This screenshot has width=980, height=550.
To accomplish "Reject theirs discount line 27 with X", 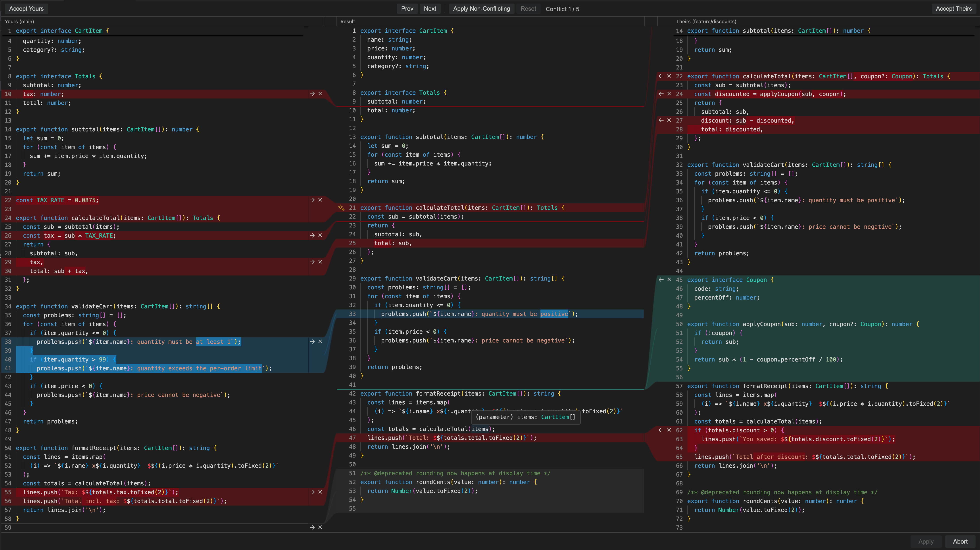I will (x=669, y=121).
